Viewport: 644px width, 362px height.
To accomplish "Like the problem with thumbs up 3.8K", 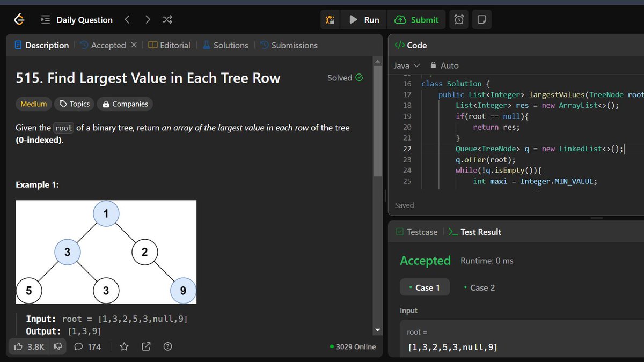I will pyautogui.click(x=29, y=346).
